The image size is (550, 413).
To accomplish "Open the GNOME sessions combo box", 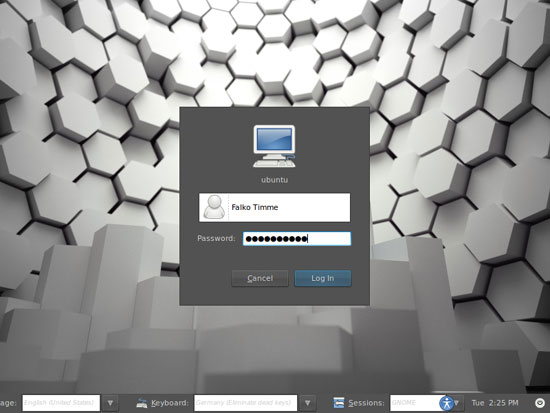I will pos(427,403).
